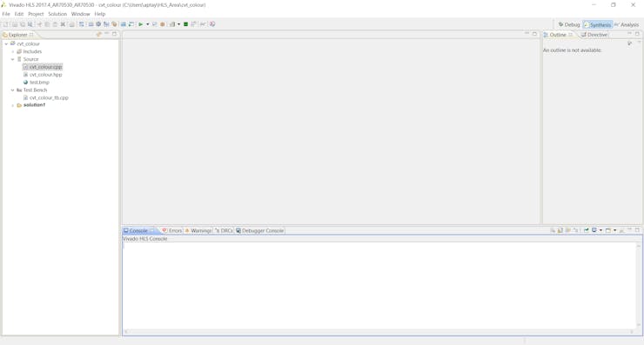Screen dimensions: 644x345
Task: Click the collapse icon in Explorer header
Action: [98, 35]
